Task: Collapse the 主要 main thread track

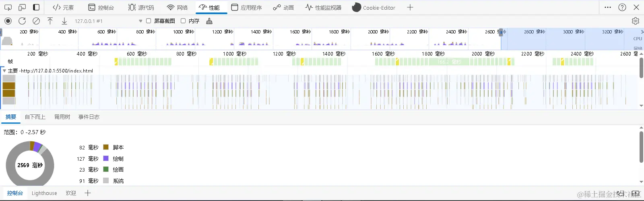Action: pyautogui.click(x=4, y=70)
